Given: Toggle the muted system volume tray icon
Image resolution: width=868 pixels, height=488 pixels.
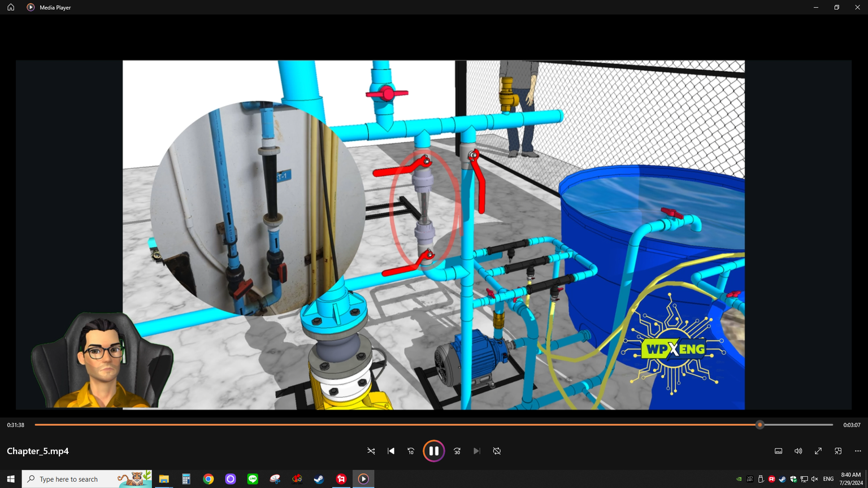Looking at the screenshot, I should [x=814, y=479].
